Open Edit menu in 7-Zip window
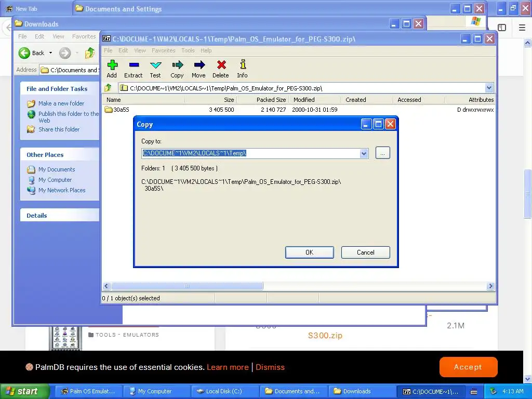This screenshot has width=532, height=399. (x=123, y=50)
